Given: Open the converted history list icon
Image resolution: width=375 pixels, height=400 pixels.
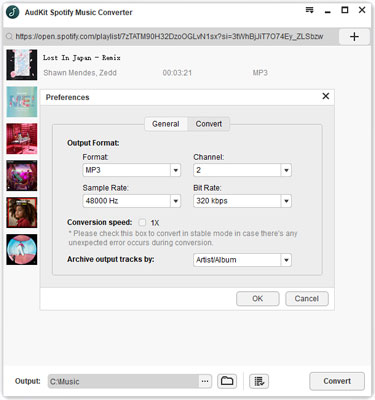Looking at the screenshot, I should (259, 381).
